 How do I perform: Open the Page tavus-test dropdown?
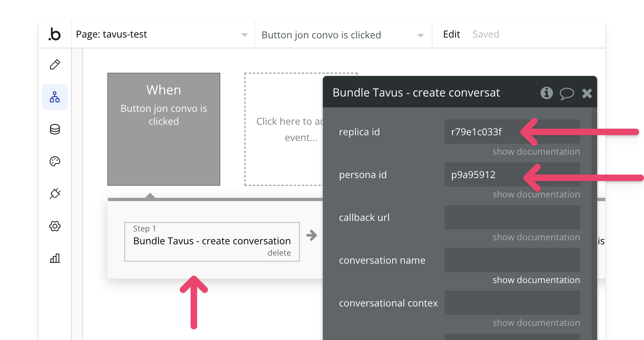pyautogui.click(x=163, y=34)
